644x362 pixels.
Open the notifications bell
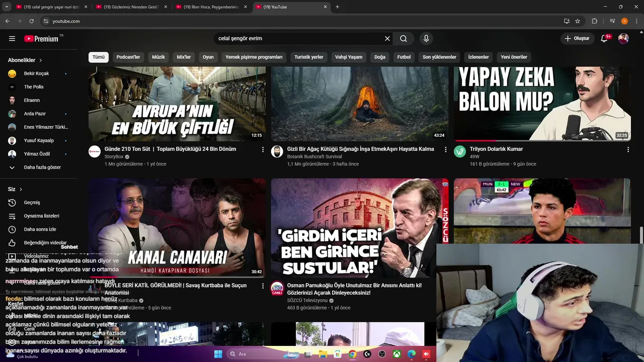tap(605, 39)
